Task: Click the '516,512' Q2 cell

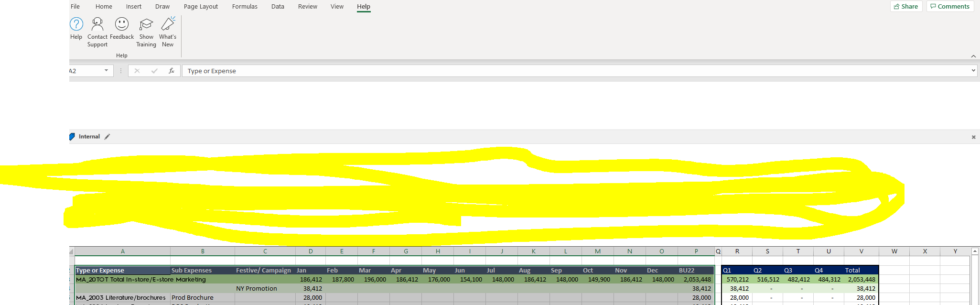Action: point(768,280)
